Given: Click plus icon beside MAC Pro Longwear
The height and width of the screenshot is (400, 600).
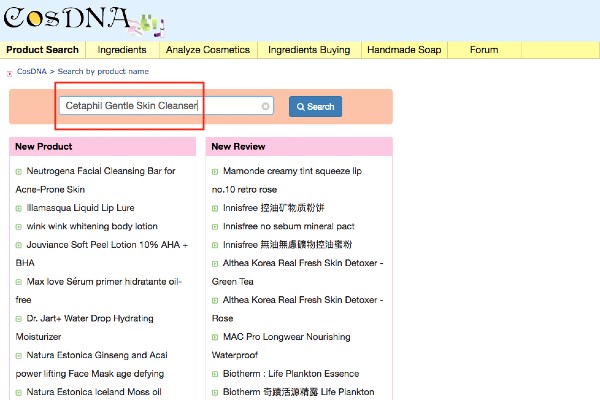Looking at the screenshot, I should click(215, 338).
